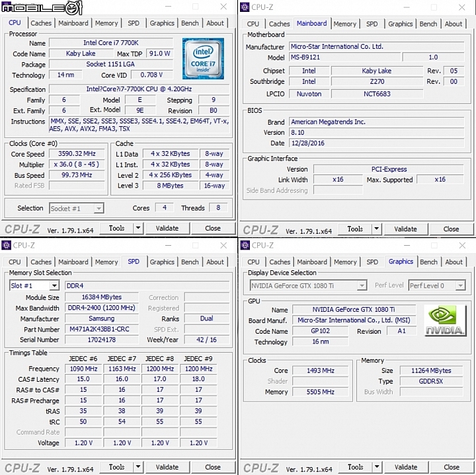Viewport: 476px width, 475px height.
Task: Click JEDEC #6 frequency 1090 MHz
Action: pyautogui.click(x=83, y=369)
